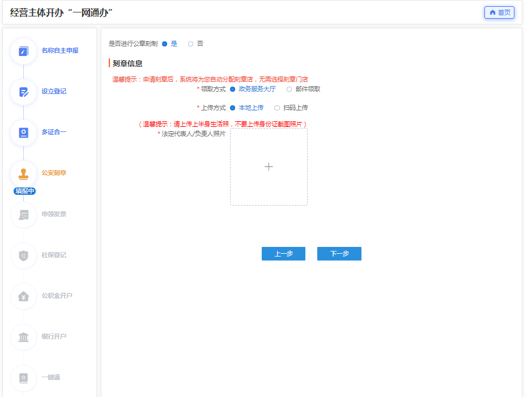Click the 公安刻章 stamp icon

tap(23, 174)
